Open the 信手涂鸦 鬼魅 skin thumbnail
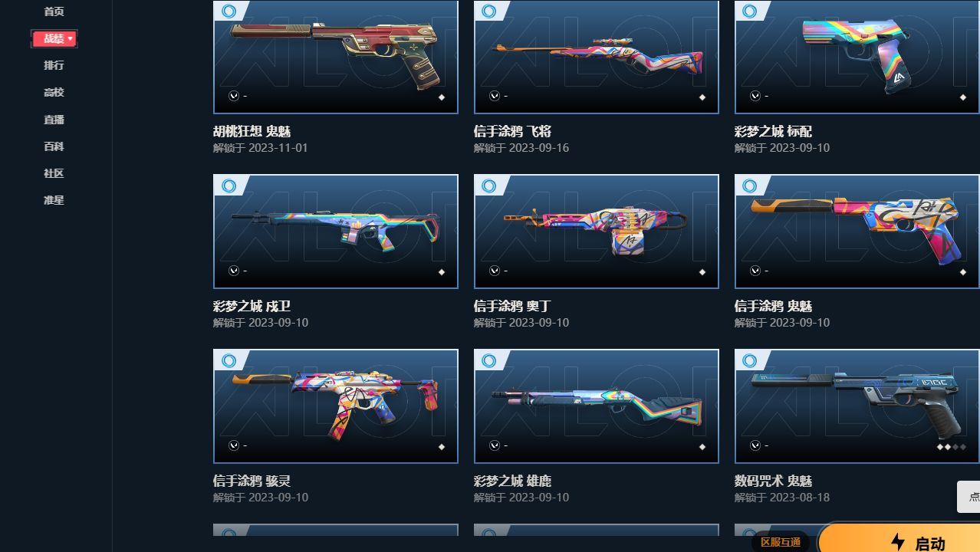 coord(857,232)
